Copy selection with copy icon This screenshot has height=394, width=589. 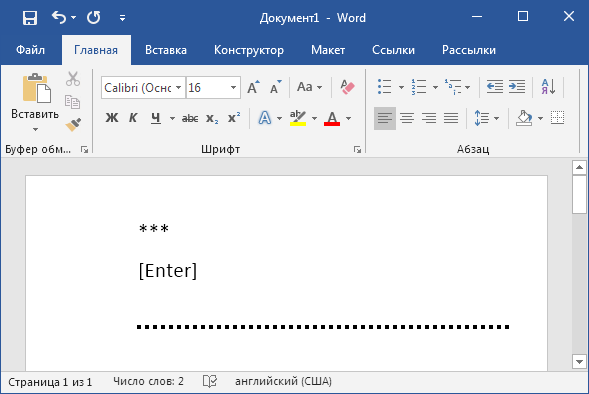(x=72, y=102)
